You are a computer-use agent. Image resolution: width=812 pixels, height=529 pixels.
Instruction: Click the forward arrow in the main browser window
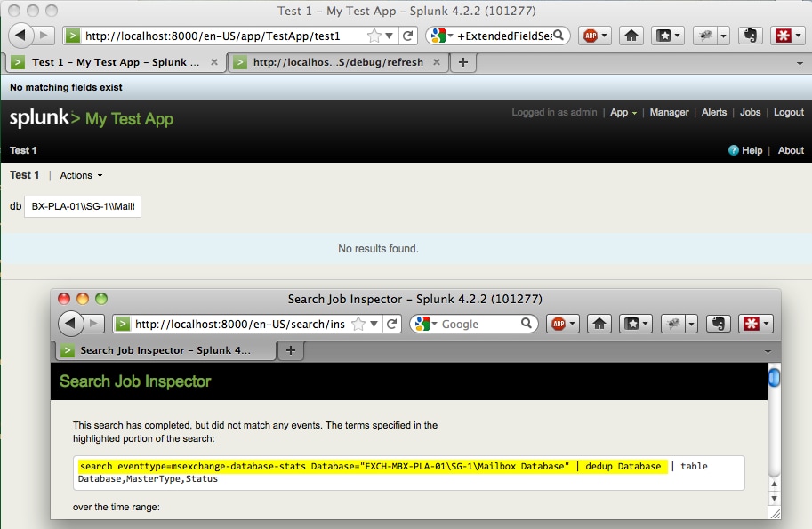pyautogui.click(x=44, y=36)
